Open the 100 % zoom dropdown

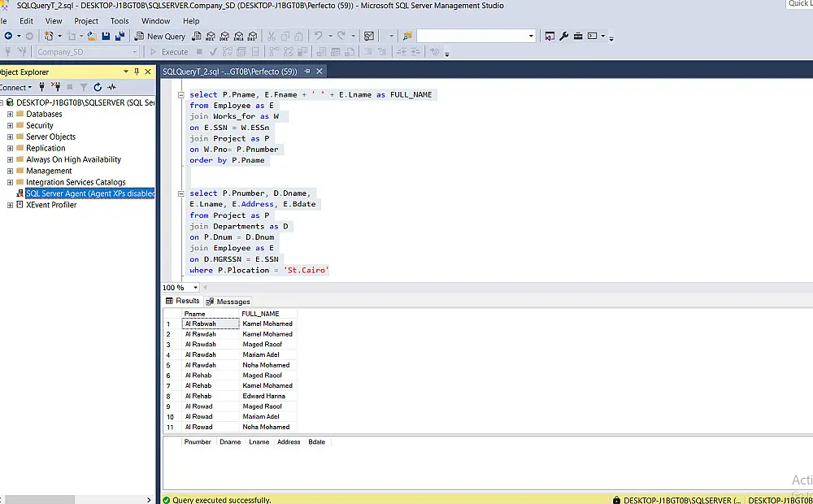tap(195, 287)
